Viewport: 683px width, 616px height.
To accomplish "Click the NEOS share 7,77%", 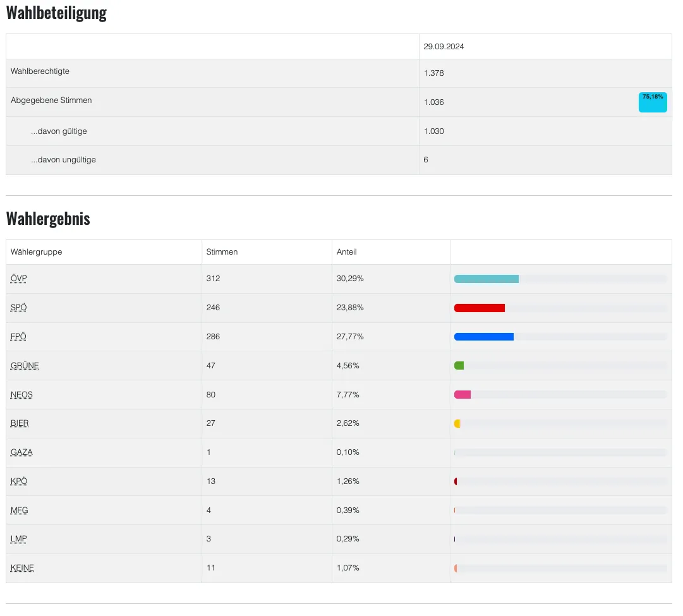I will (348, 395).
